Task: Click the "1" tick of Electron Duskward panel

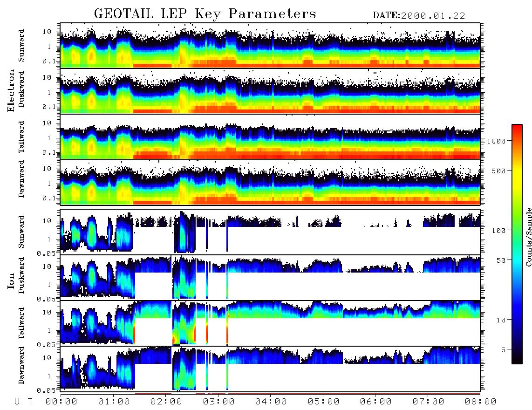Action: pos(49,92)
